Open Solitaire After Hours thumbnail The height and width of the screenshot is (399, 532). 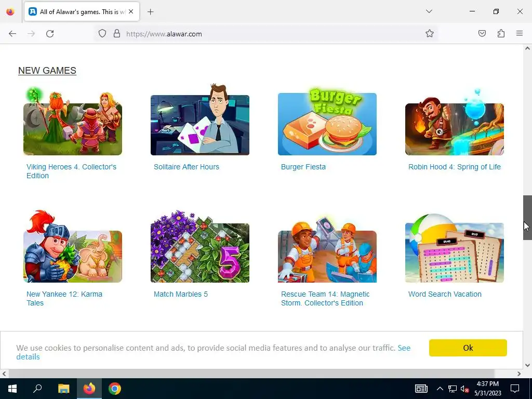pos(200,119)
